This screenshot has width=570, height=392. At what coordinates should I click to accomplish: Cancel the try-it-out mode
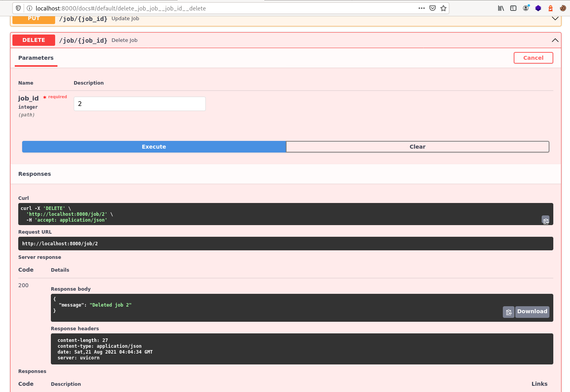coord(533,58)
